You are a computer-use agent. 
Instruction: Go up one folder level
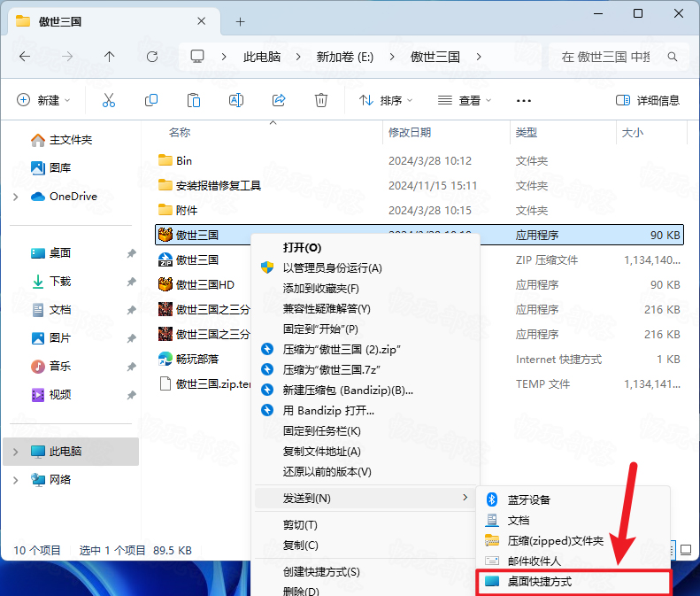(110, 57)
